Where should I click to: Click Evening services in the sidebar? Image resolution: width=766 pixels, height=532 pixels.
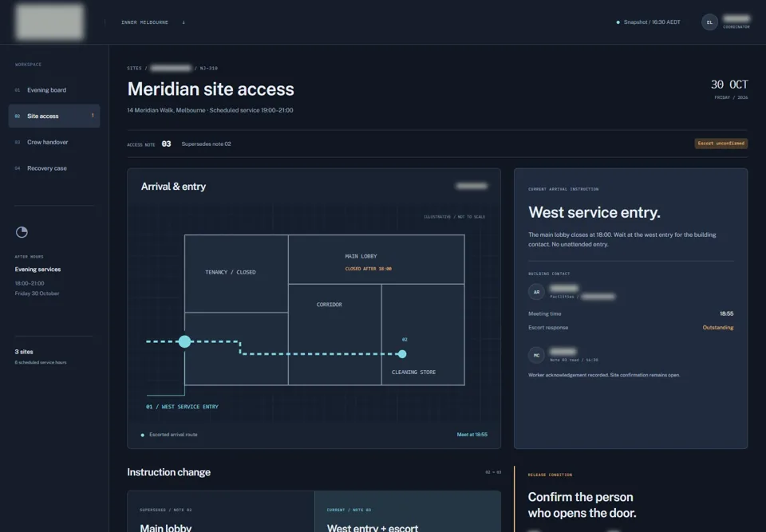(38, 269)
